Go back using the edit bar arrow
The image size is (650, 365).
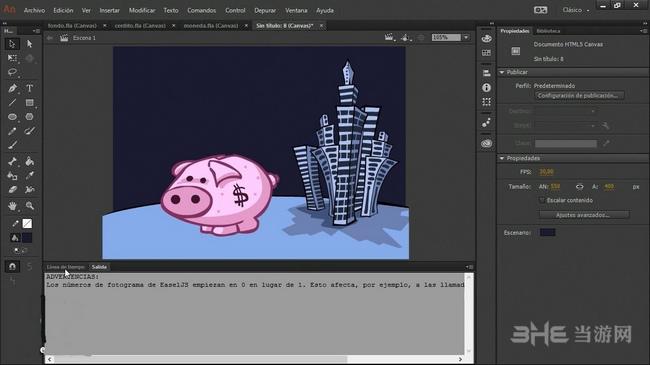click(x=50, y=38)
